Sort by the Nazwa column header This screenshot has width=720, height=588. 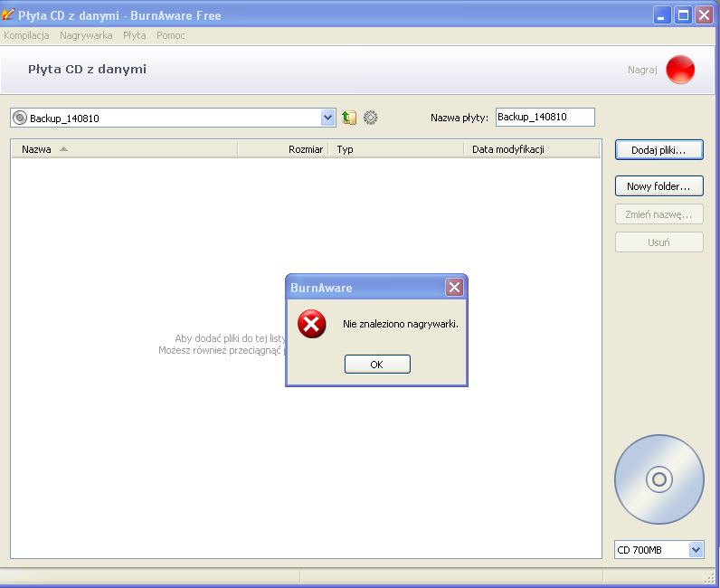pos(124,149)
